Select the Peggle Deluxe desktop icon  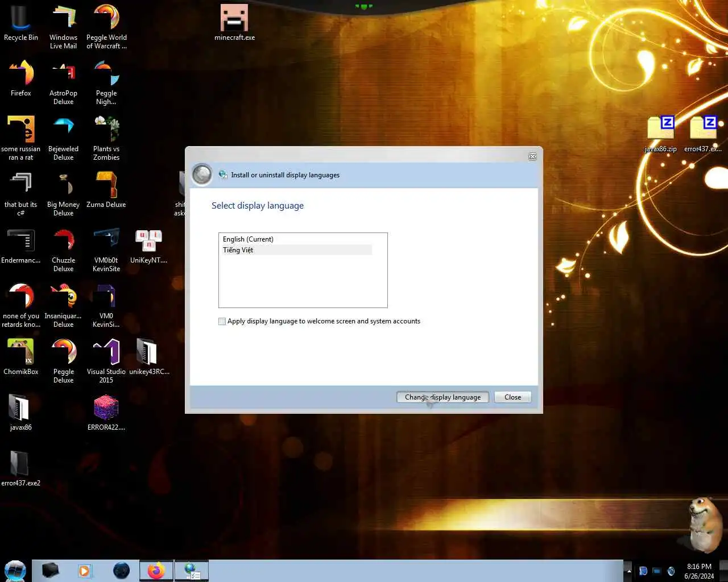[x=63, y=361]
